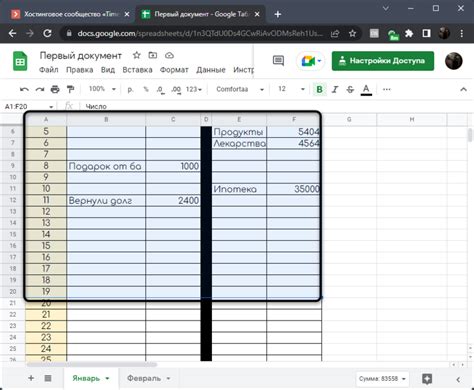Open the Comfortaa font dropdown
The height and width of the screenshot is (390, 474).
(x=239, y=89)
